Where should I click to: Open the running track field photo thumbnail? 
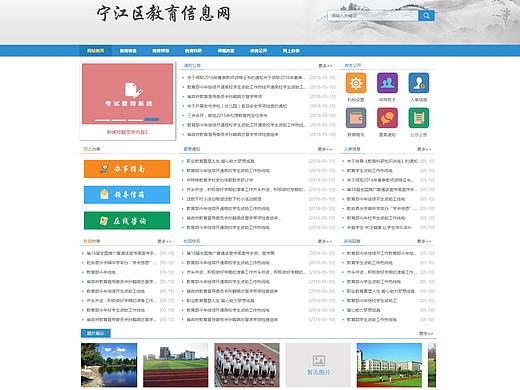click(x=176, y=365)
